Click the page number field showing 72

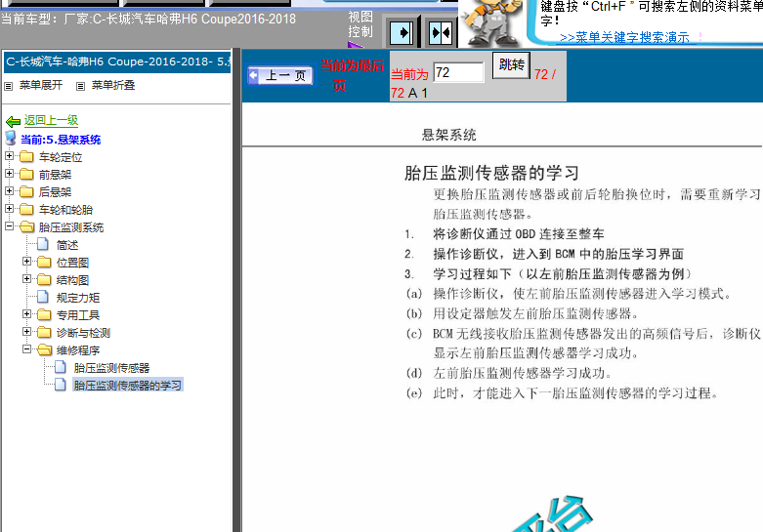[x=458, y=72]
